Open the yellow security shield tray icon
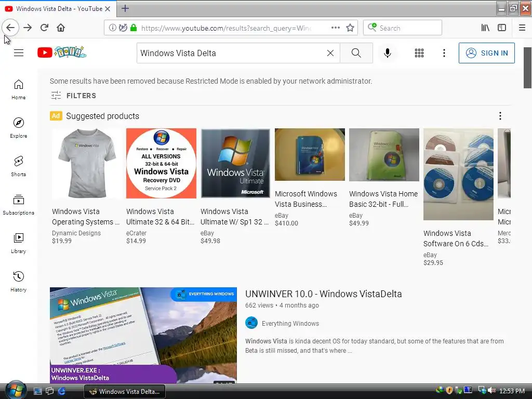The width and height of the screenshot is (532, 399). tap(449, 390)
